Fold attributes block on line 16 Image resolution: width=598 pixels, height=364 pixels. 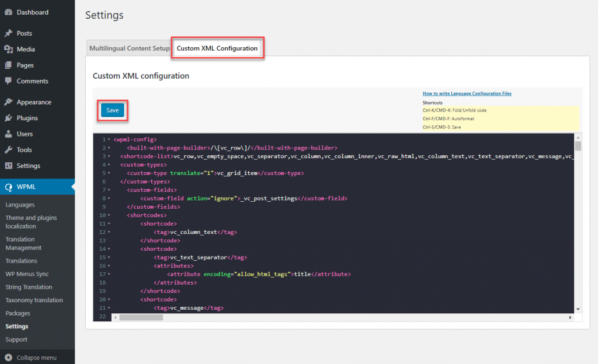tap(109, 266)
